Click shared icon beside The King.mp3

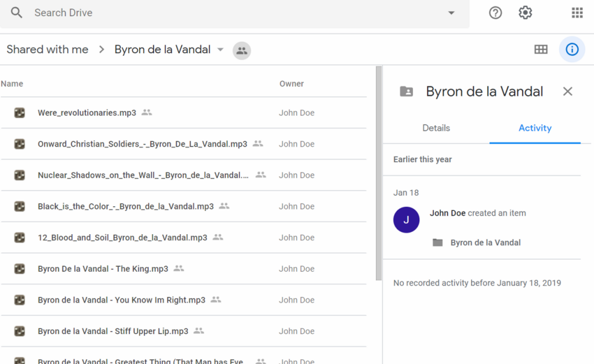tap(179, 268)
